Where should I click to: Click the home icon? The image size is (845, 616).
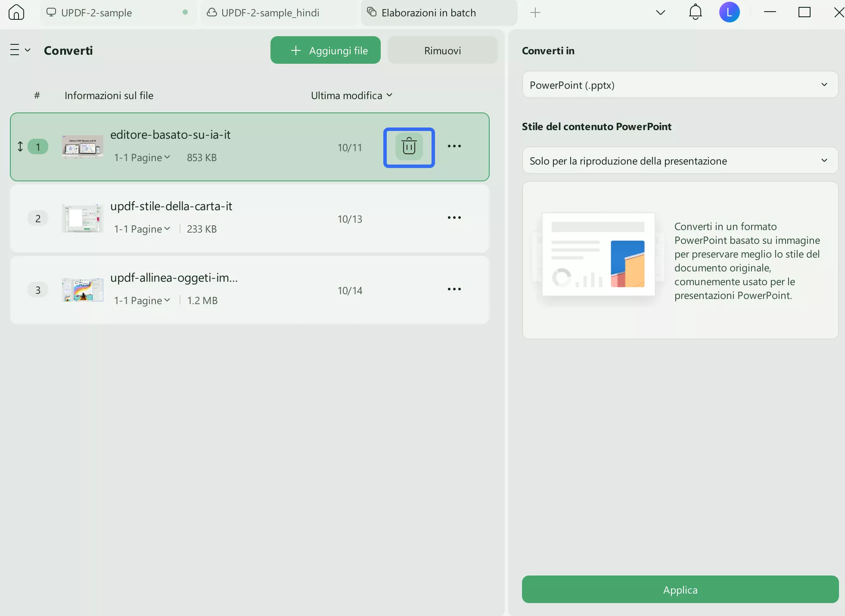[x=16, y=12]
